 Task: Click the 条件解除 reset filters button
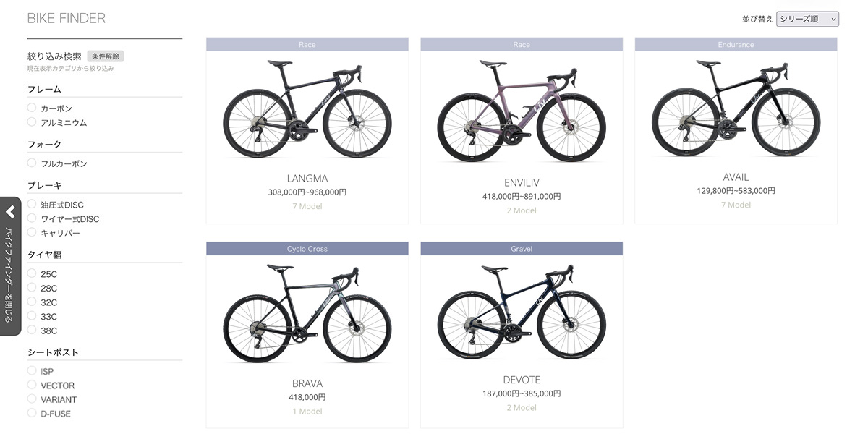tap(106, 56)
